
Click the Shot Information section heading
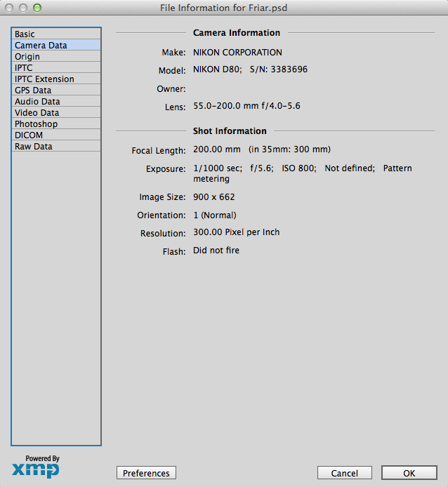click(x=230, y=131)
